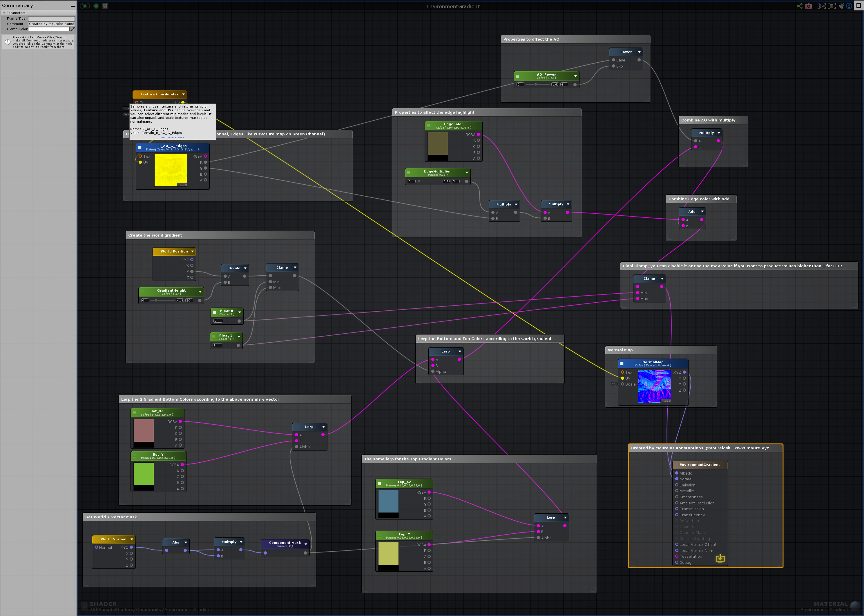The image size is (864, 616).
Task: Click the eyedropper next to Frame Color
Action: [x=73, y=29]
